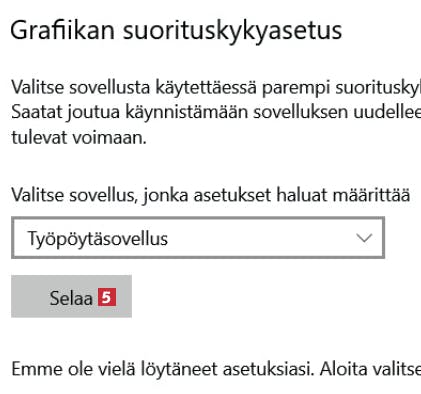Click the word löytäneet in bottom message

coord(179,369)
